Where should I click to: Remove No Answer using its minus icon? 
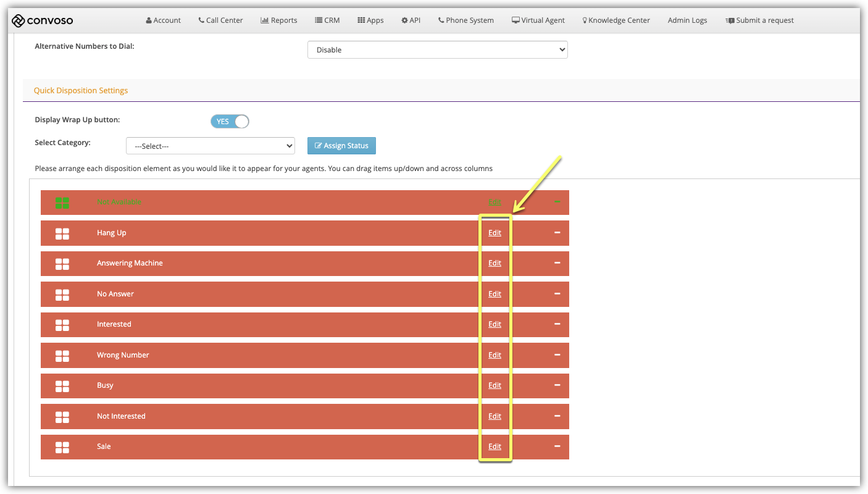[557, 294]
